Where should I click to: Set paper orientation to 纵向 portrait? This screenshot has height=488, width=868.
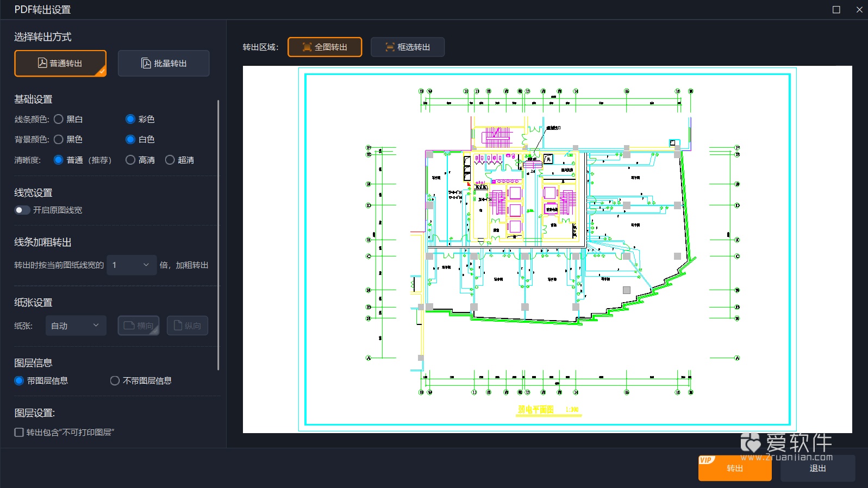(187, 326)
